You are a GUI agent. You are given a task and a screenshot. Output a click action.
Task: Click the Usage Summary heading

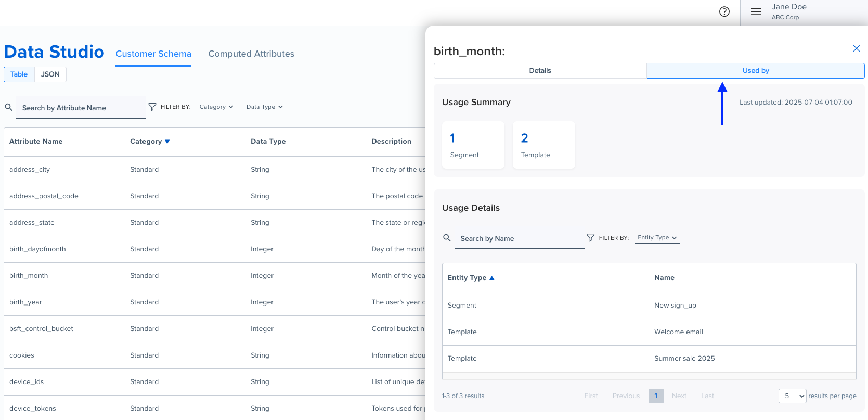[476, 103]
